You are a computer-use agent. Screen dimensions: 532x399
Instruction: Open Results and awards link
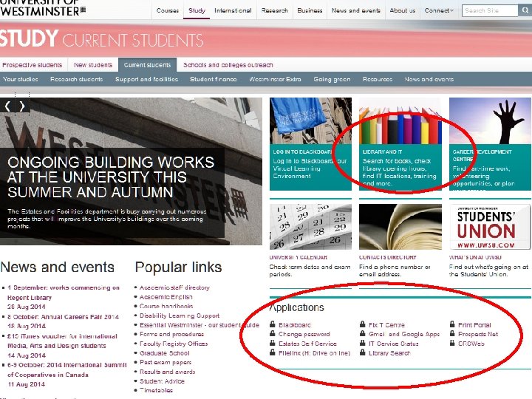pyautogui.click(x=168, y=372)
